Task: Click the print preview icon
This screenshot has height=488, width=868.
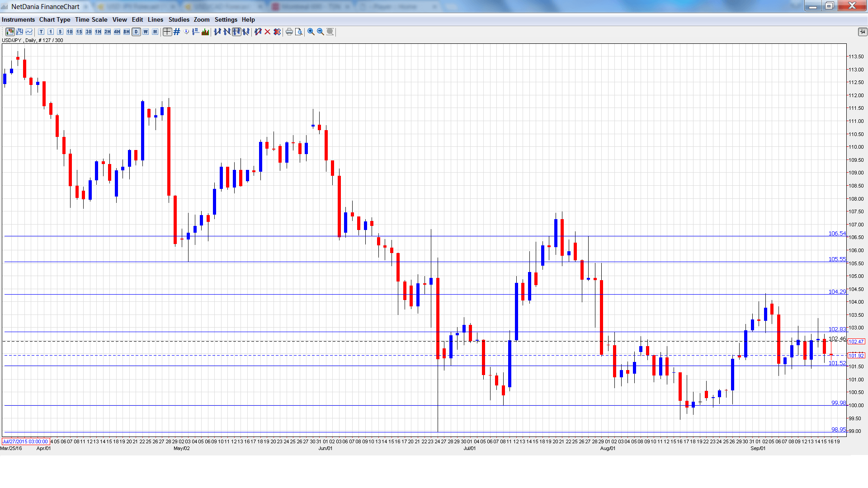Action: click(x=298, y=32)
